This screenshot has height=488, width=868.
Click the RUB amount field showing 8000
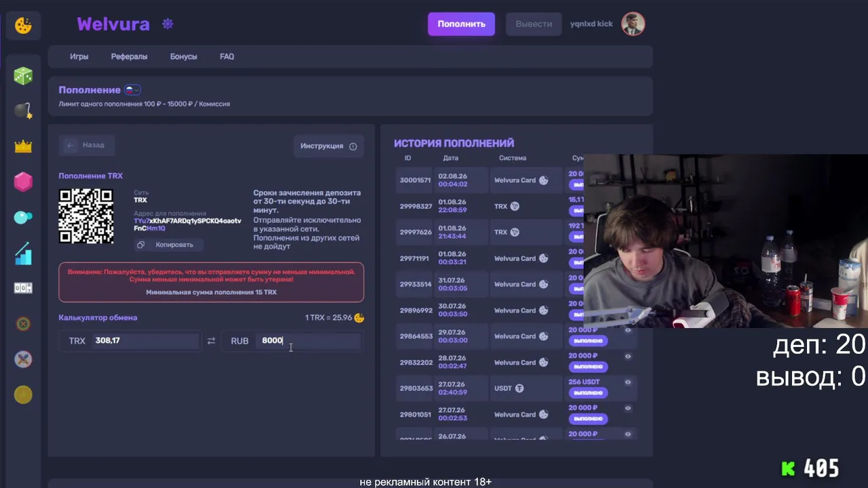(309, 340)
